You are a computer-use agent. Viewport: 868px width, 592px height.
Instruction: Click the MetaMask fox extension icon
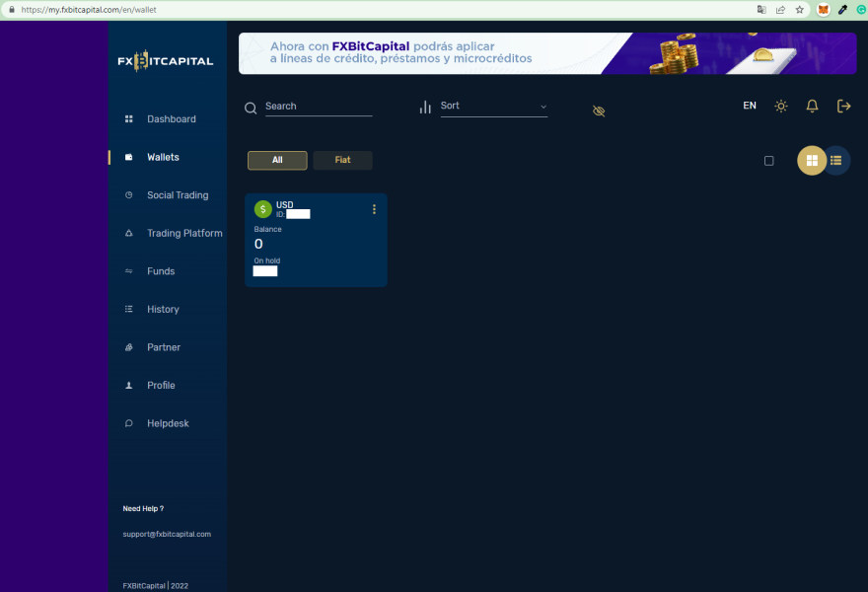[x=824, y=10]
